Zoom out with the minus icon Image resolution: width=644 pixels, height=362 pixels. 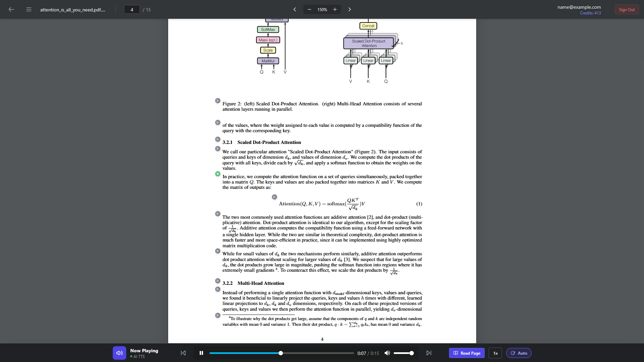coord(309,9)
